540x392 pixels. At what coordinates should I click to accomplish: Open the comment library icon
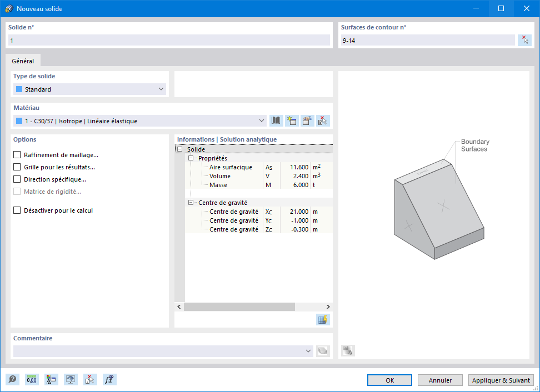(x=323, y=351)
